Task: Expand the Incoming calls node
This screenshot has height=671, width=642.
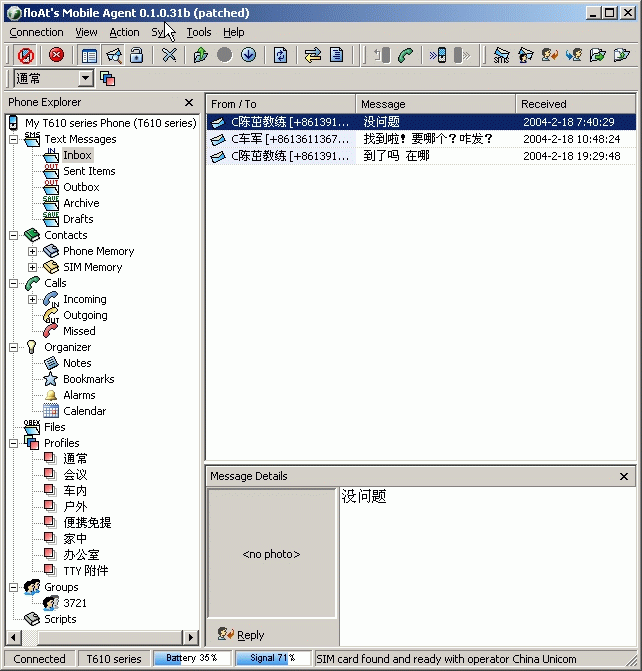Action: click(33, 299)
